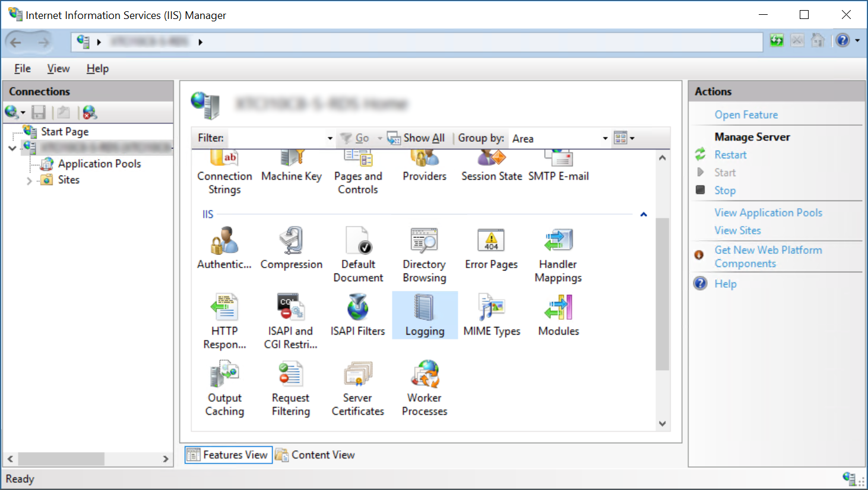Expand the Sites node in Connections tree
The image size is (868, 490).
point(28,180)
